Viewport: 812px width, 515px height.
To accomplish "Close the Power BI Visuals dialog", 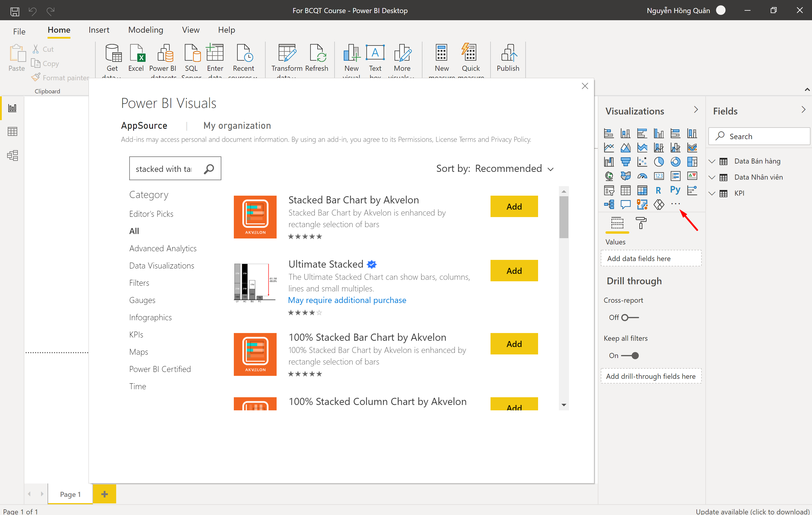I will pos(585,86).
